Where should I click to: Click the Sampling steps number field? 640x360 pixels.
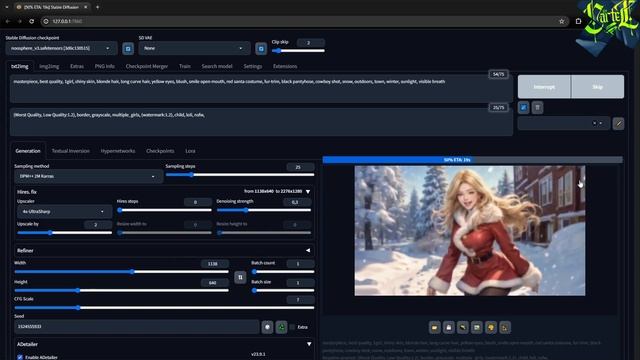coord(300,167)
